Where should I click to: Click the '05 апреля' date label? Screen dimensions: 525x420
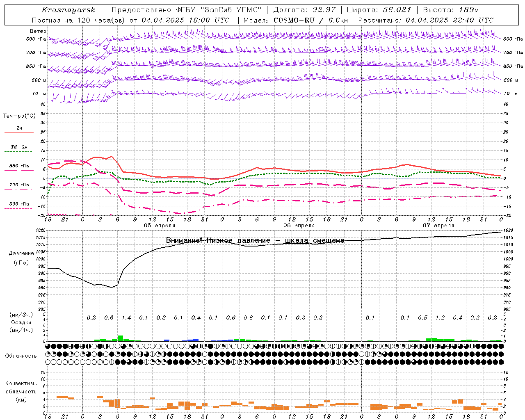pos(159,226)
